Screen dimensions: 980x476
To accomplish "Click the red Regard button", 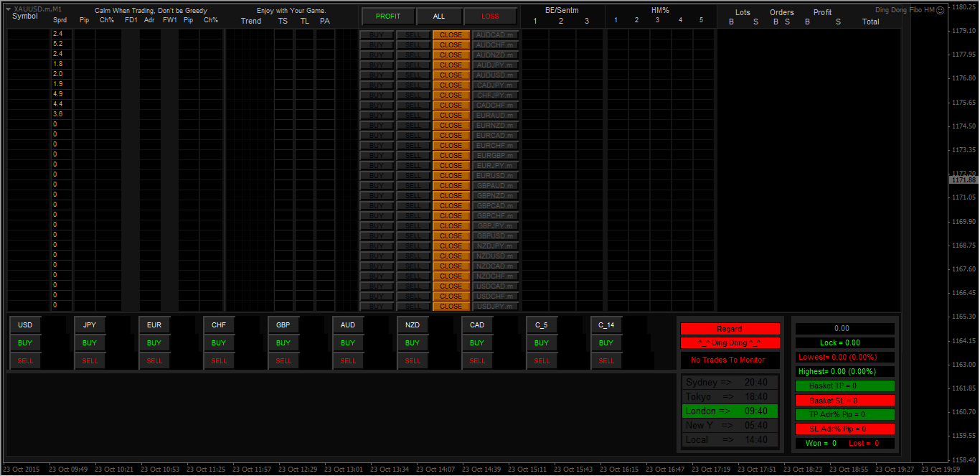I will pos(730,329).
